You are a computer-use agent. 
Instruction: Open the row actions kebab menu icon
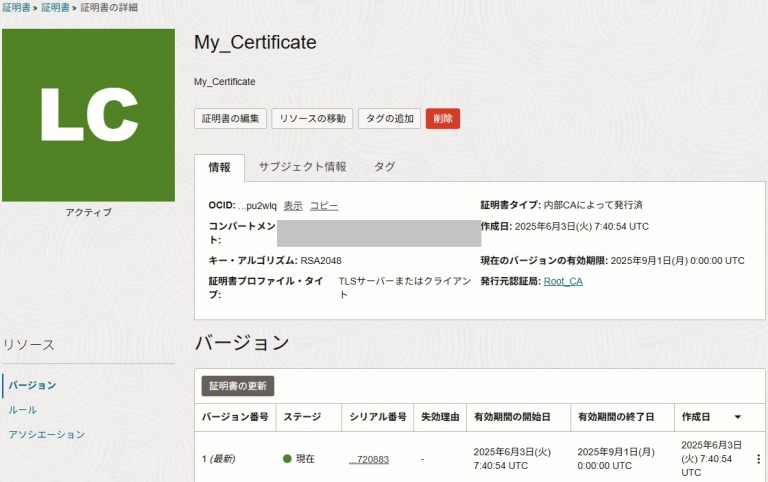click(758, 459)
